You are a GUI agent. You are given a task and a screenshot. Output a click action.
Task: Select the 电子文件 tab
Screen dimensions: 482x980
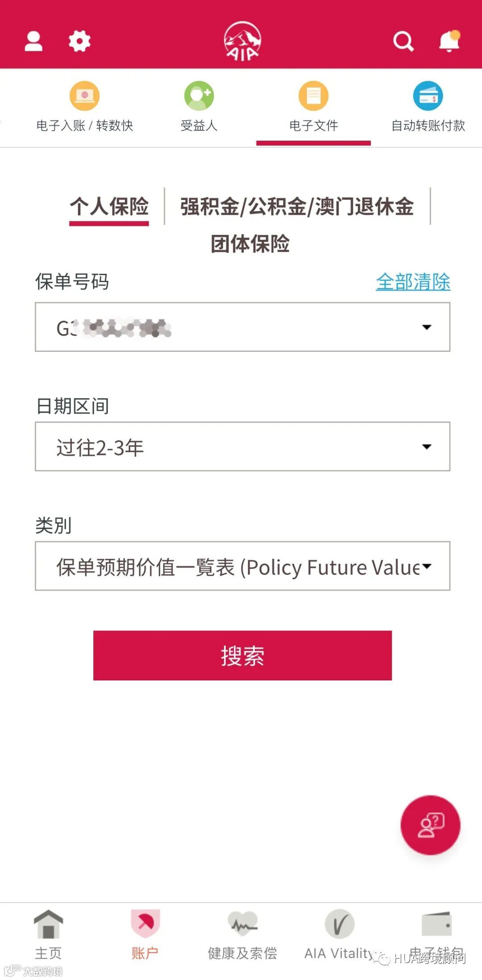313,107
